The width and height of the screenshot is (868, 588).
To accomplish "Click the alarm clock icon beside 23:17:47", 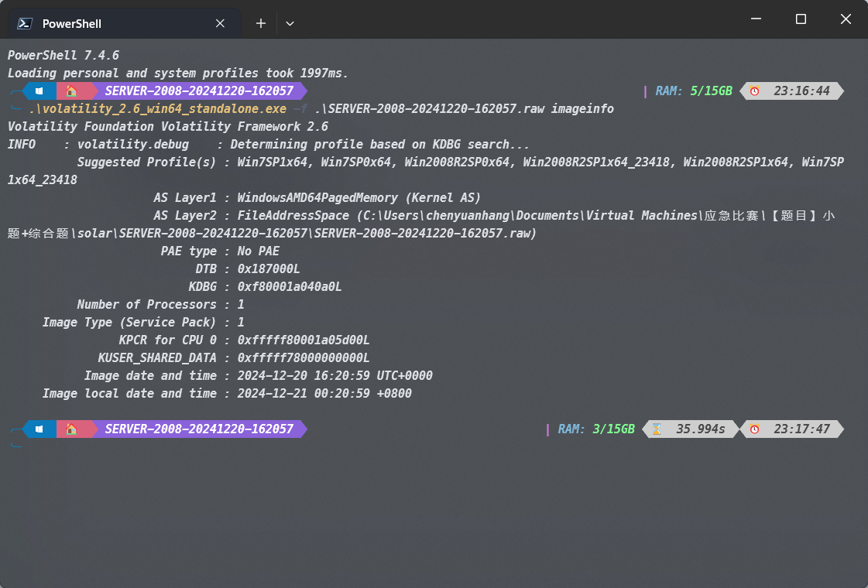I will (754, 429).
